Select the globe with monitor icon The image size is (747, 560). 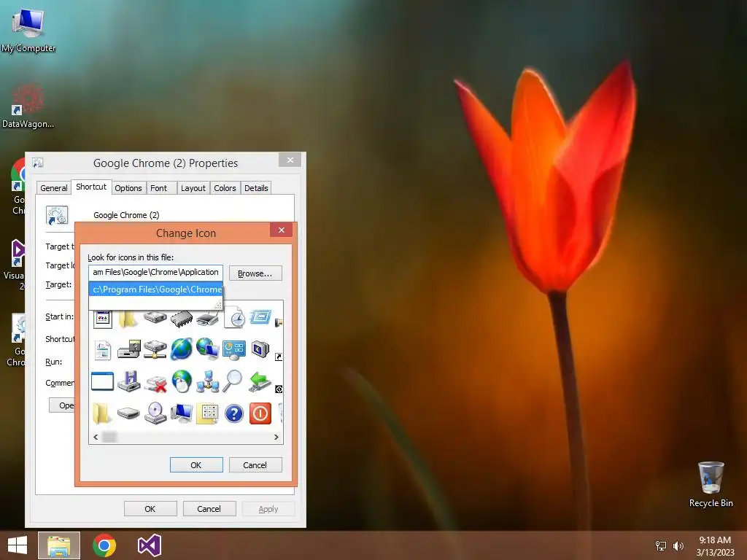coord(208,349)
